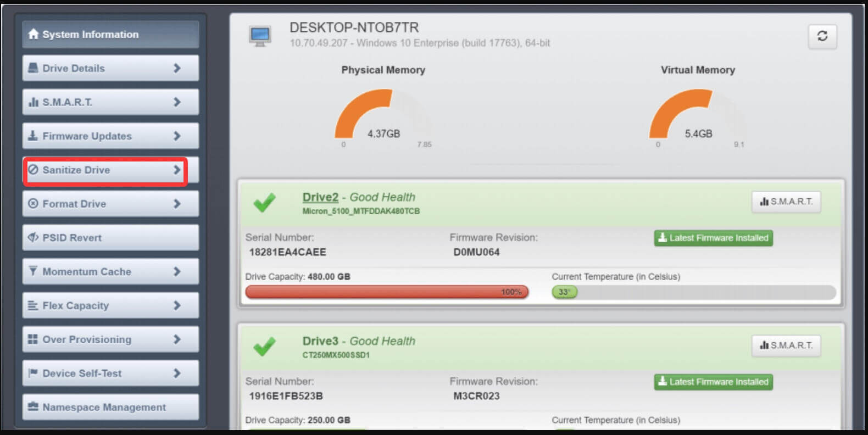Click the bar chart icon beside S.M.A.R.T. menu
868x435 pixels.
click(34, 102)
